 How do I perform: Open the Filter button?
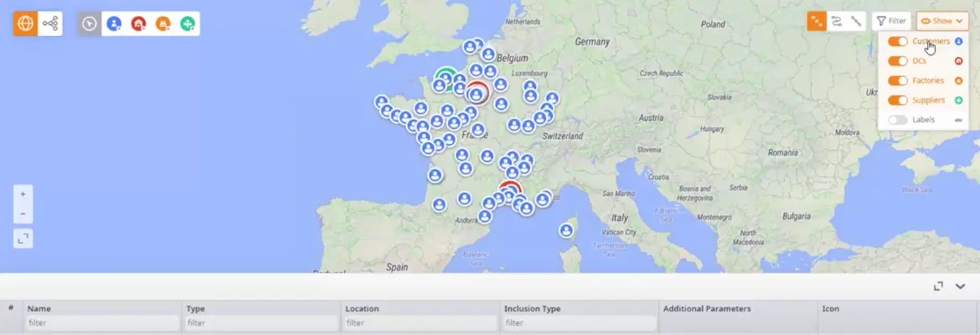pyautogui.click(x=891, y=21)
